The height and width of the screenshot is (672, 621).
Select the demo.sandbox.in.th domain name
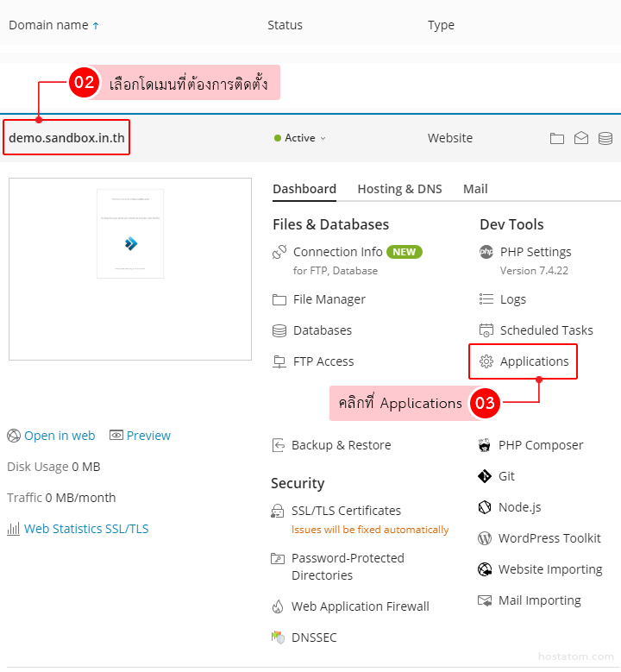[x=66, y=138]
